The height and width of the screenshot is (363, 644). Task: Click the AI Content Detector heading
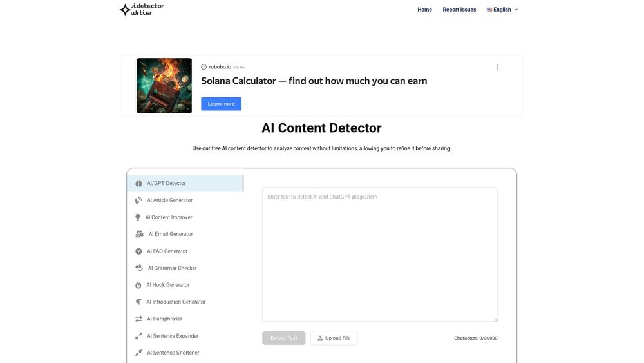click(x=321, y=128)
